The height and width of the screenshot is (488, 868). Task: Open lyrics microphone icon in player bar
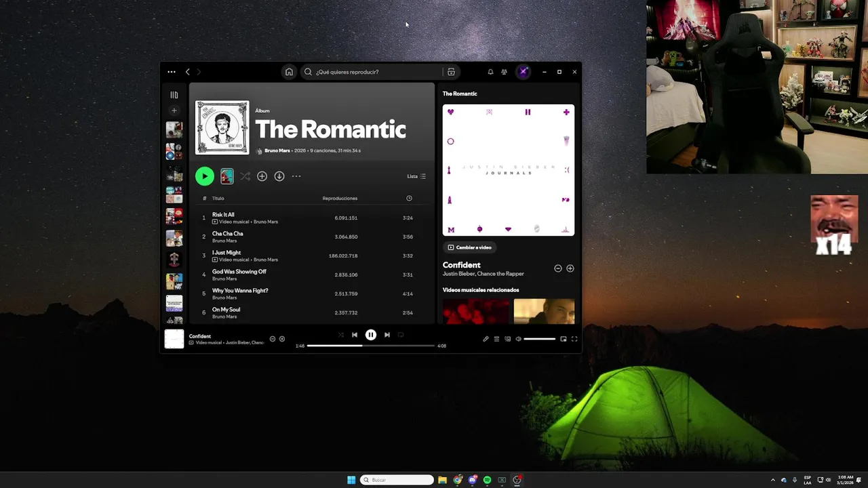point(486,339)
